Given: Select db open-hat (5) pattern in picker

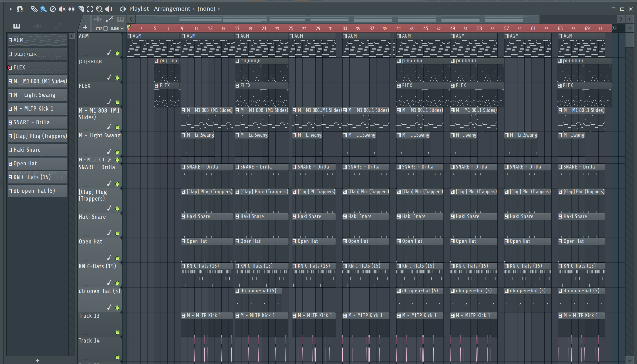Looking at the screenshot, I should pos(38,191).
